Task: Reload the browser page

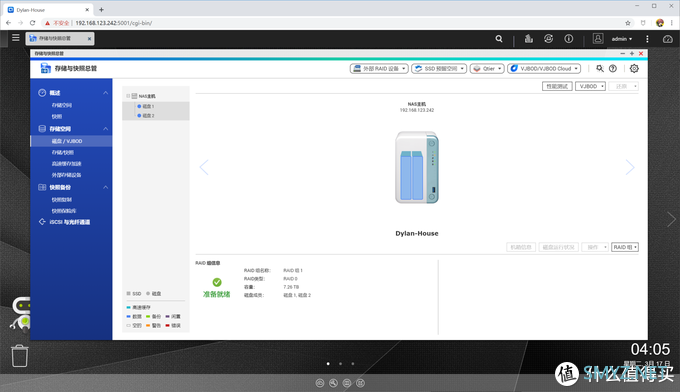Action: (32, 23)
